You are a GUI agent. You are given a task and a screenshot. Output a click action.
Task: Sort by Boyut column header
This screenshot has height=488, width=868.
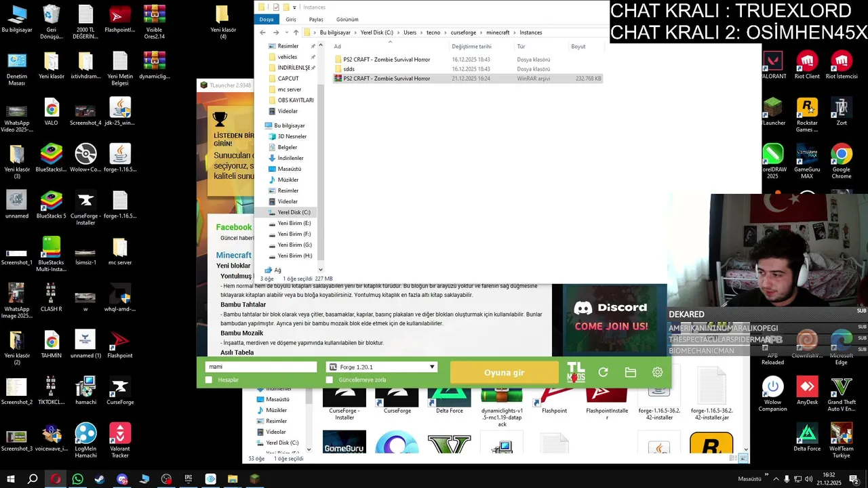[578, 47]
